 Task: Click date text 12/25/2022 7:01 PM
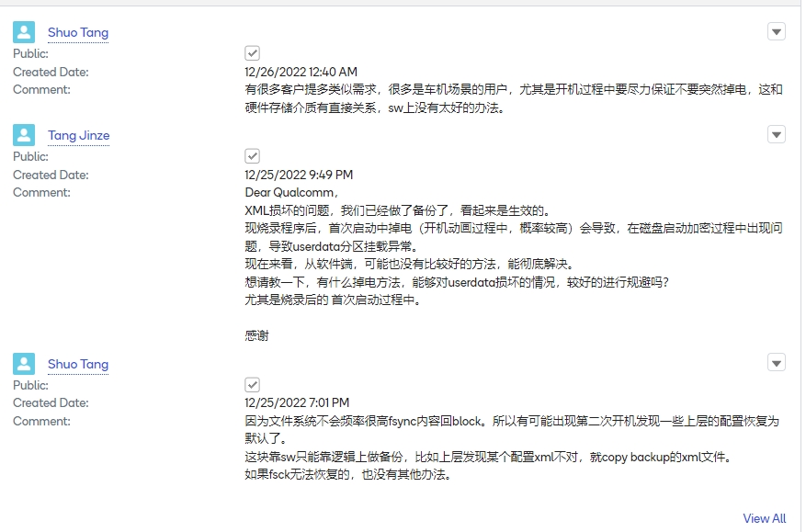click(x=297, y=402)
